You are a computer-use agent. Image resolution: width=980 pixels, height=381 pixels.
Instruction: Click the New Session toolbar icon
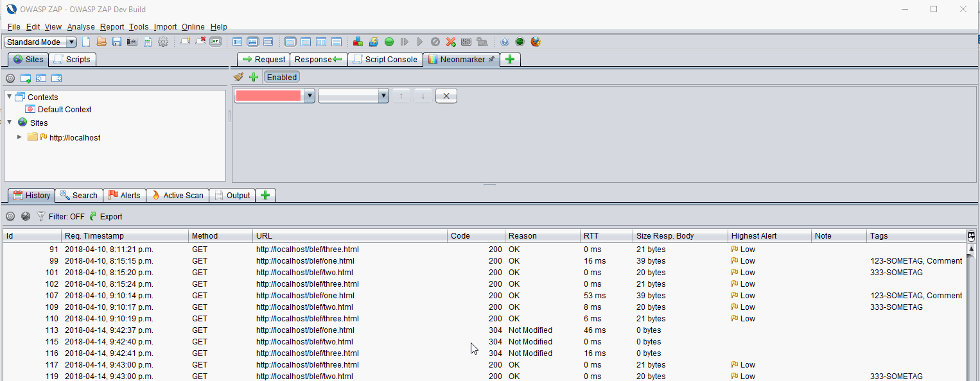click(86, 42)
